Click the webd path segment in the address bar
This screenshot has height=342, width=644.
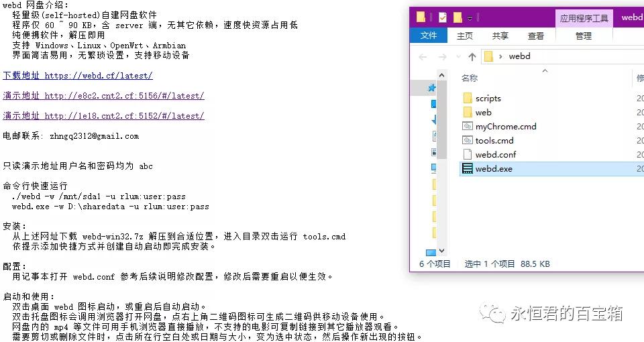[x=519, y=56]
